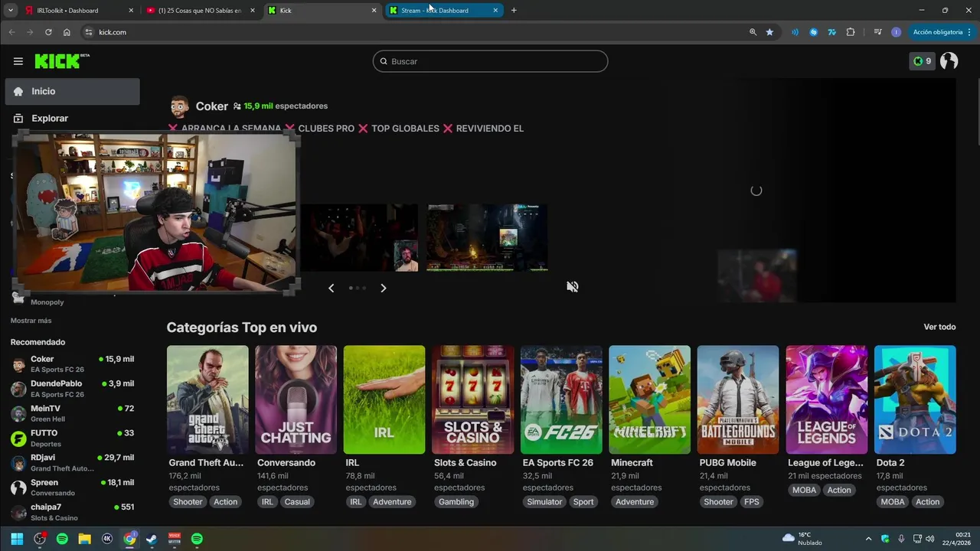The width and height of the screenshot is (980, 551).
Task: Open the blue sound-wave extension icon
Action: [795, 32]
